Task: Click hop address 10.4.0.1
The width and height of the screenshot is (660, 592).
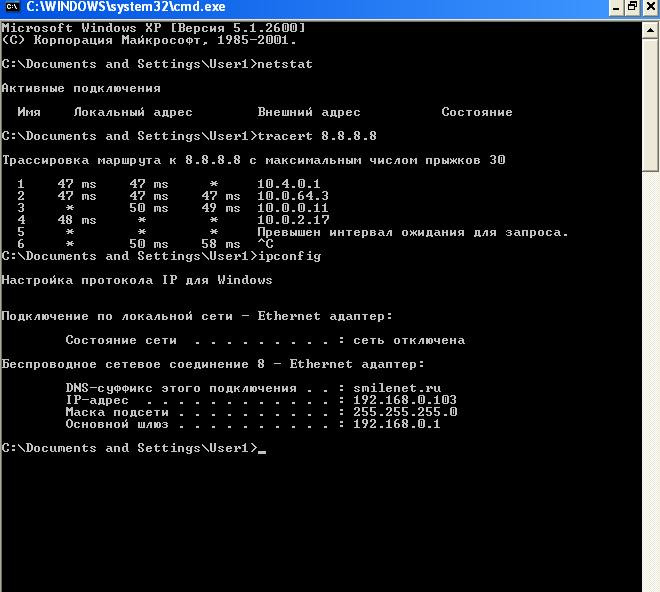Action: [289, 184]
